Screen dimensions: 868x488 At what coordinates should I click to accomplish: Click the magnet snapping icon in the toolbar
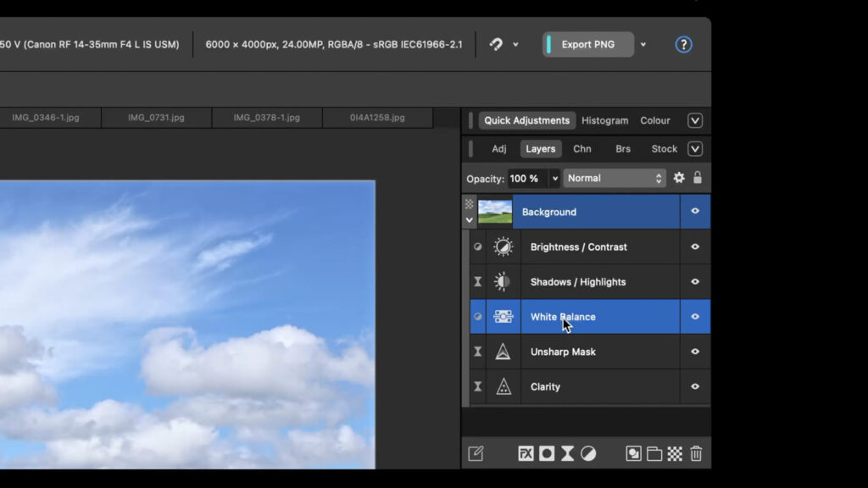pyautogui.click(x=496, y=44)
